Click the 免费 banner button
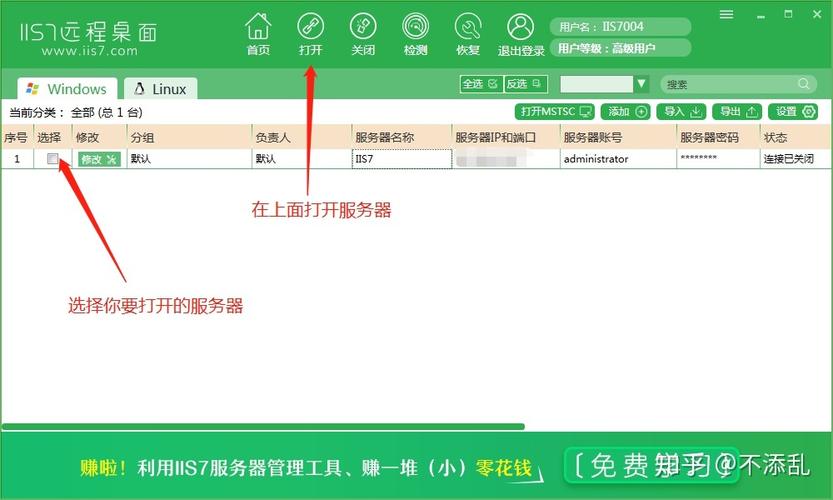The image size is (833, 500). point(652,465)
